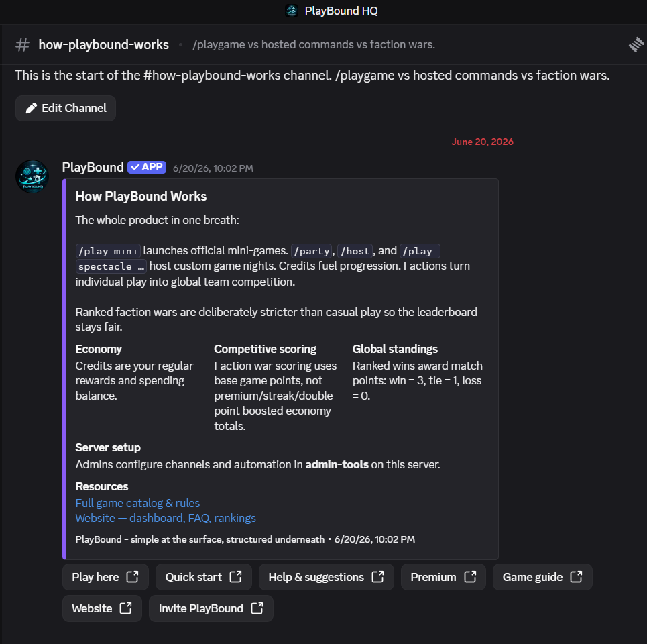This screenshot has height=644, width=647.
Task: Click the Edit Channel button
Action: (66, 108)
